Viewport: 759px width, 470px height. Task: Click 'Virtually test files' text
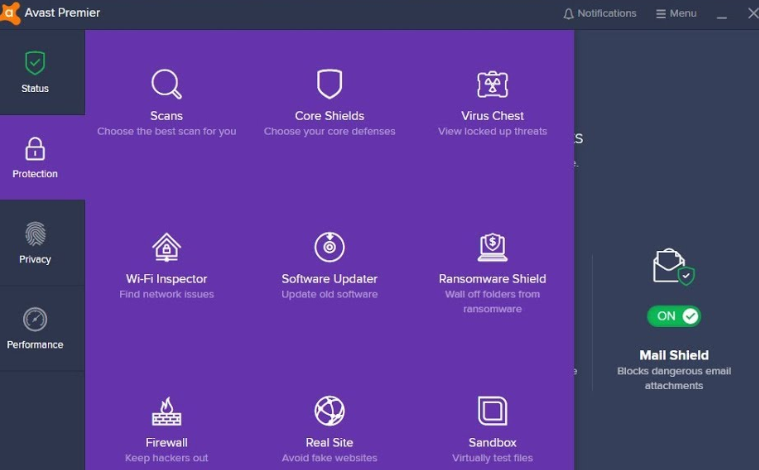pyautogui.click(x=492, y=458)
